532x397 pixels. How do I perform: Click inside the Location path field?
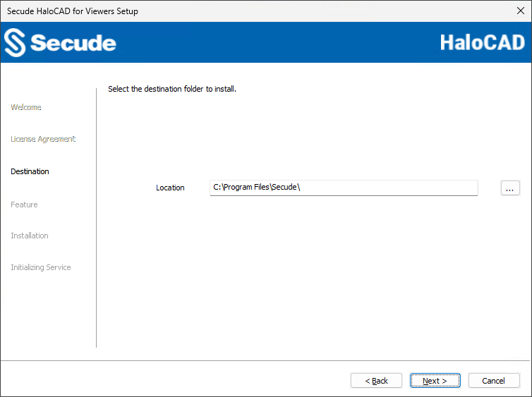click(x=343, y=188)
